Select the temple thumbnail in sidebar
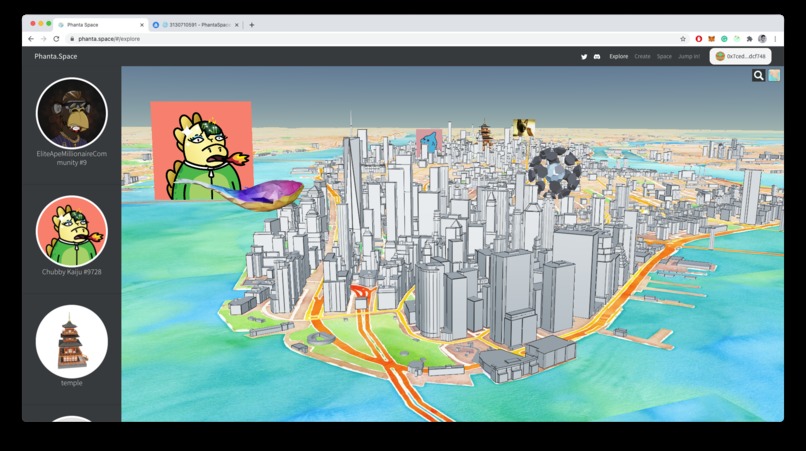Image resolution: width=806 pixels, height=451 pixels. click(x=71, y=341)
